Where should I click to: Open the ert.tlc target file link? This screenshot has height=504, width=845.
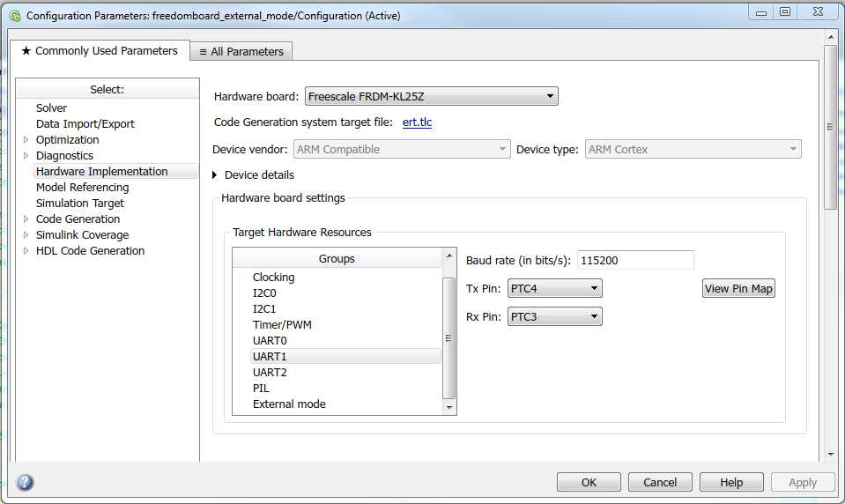click(417, 122)
